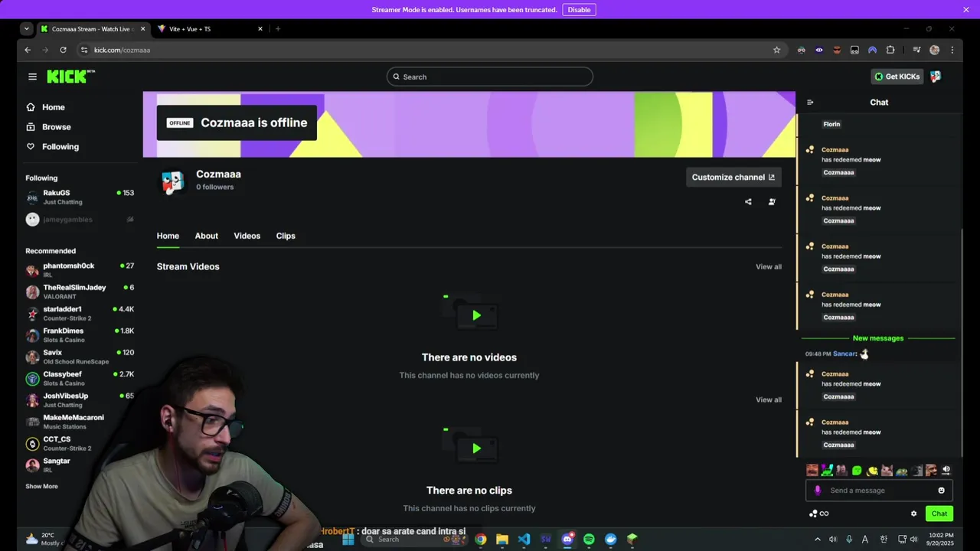
Task: Click the videos placeholder play button
Action: pyautogui.click(x=476, y=315)
